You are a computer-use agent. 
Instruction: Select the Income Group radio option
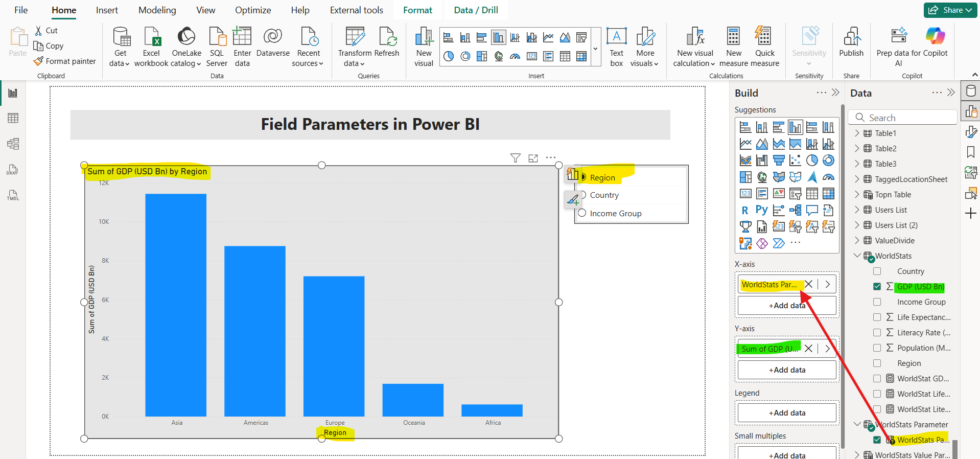(582, 213)
